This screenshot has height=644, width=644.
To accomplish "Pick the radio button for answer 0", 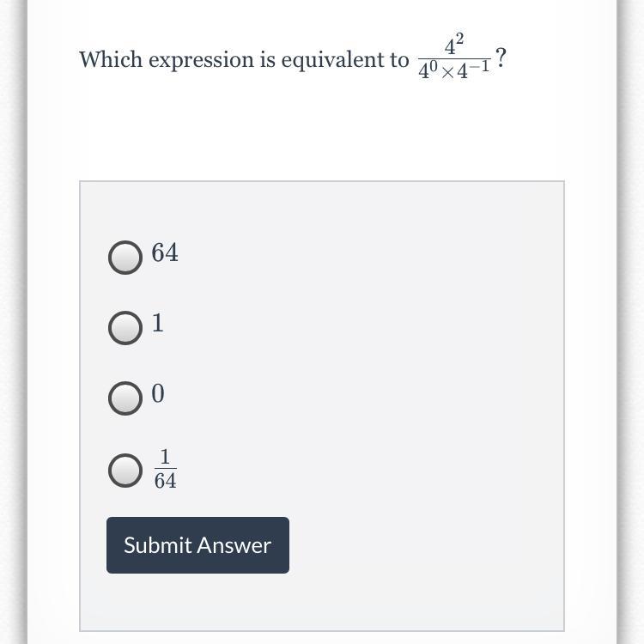I will [x=125, y=398].
